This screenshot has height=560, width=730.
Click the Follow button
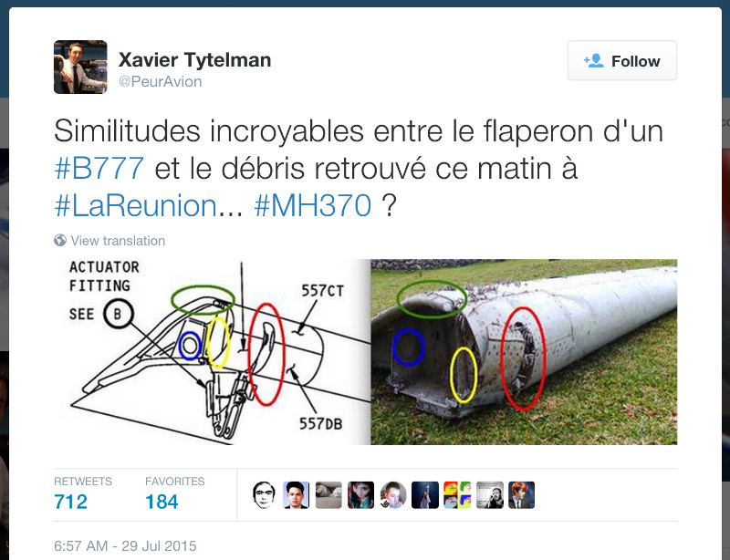tap(622, 60)
